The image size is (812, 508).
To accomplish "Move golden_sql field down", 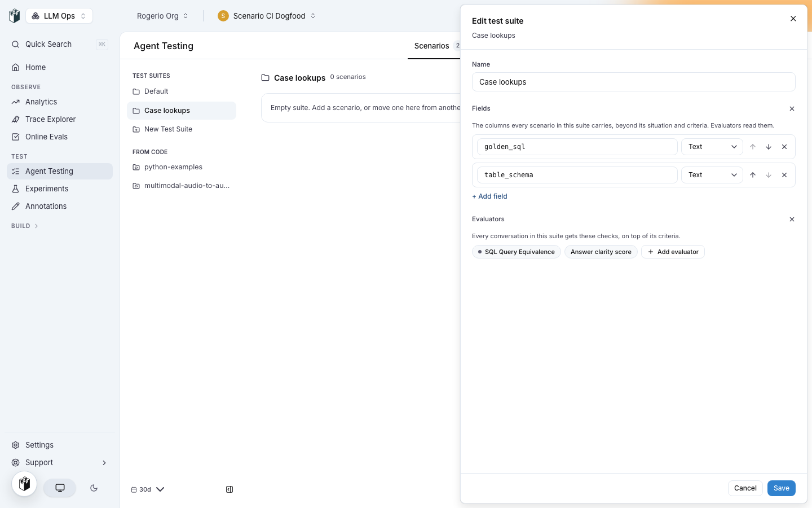I will pyautogui.click(x=768, y=147).
